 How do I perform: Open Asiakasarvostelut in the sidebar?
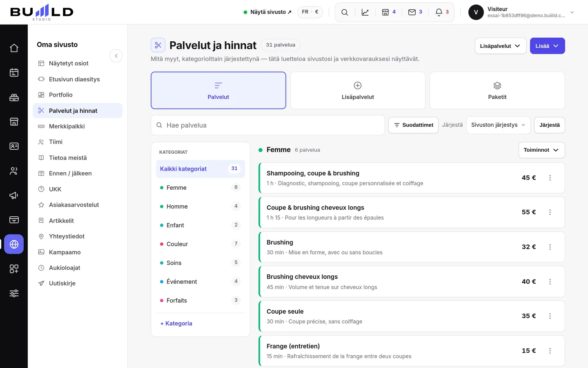point(78,205)
